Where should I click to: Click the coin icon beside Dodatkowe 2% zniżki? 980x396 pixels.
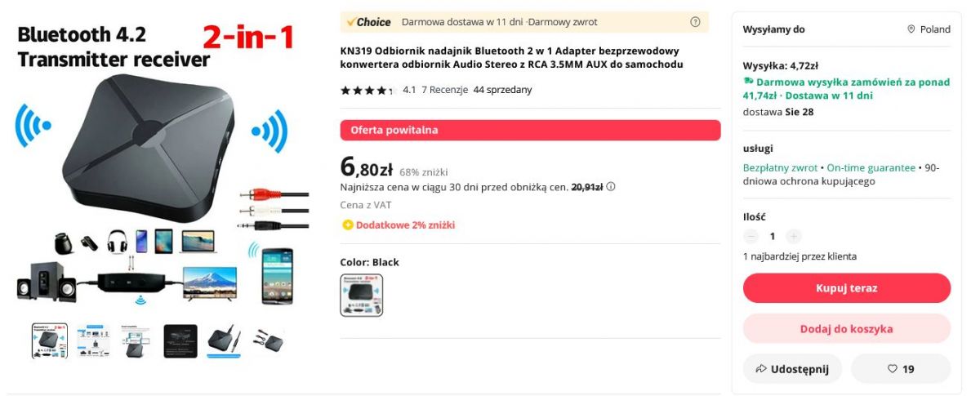point(348,225)
